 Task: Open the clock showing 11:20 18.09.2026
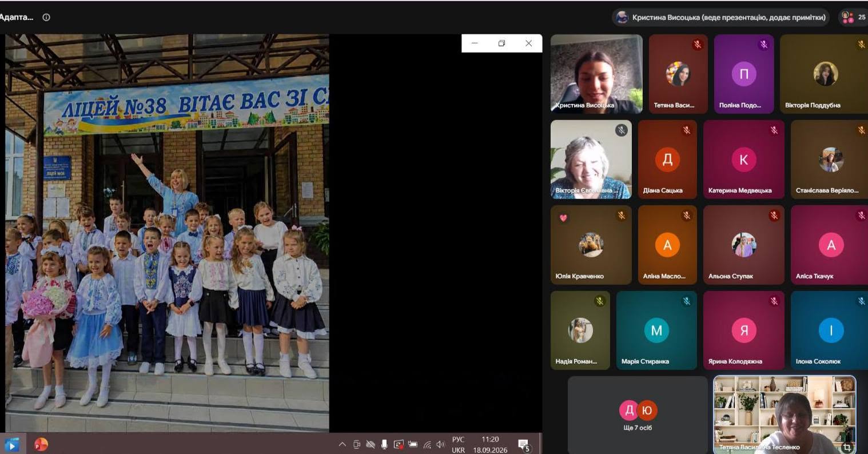coord(490,445)
